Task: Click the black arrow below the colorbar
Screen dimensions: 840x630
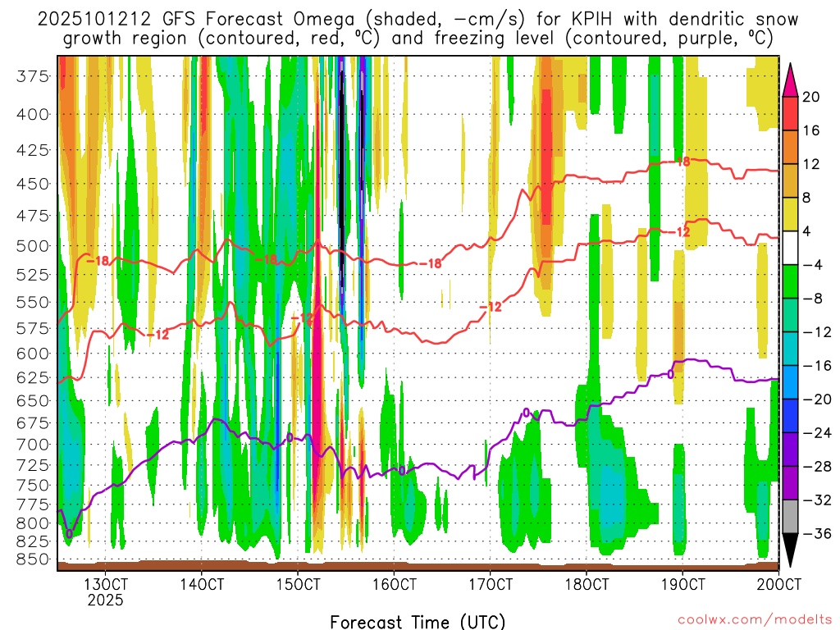Action: click(790, 550)
